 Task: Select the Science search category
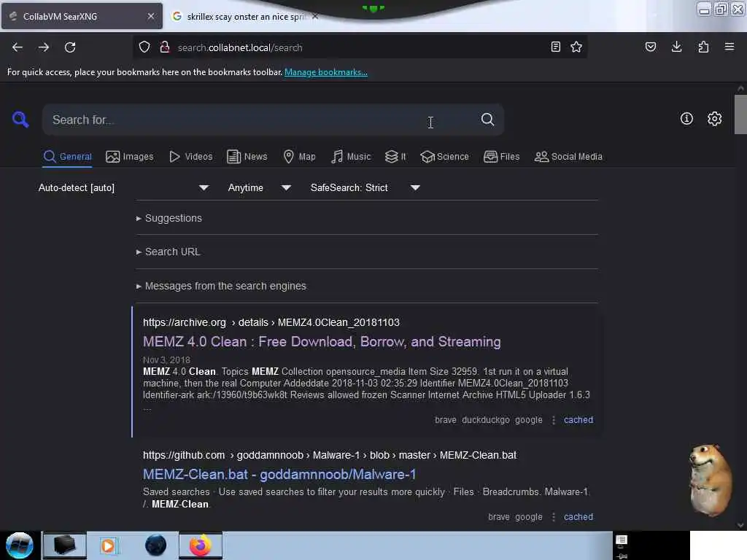coord(444,157)
